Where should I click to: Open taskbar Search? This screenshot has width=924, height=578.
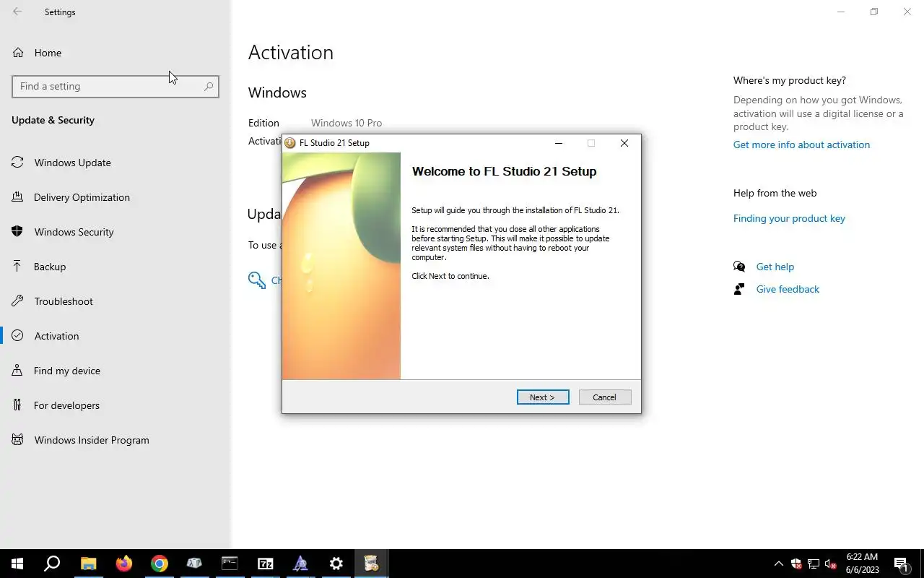pyautogui.click(x=52, y=564)
